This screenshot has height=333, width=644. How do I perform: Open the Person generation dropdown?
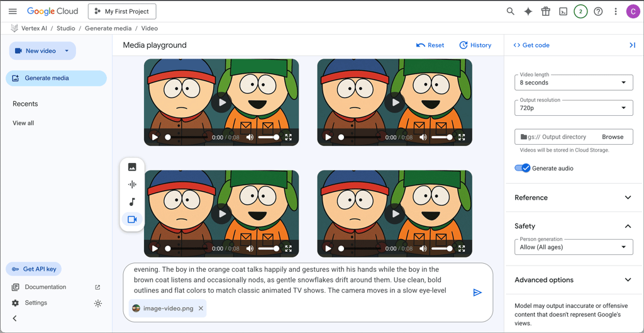tap(574, 247)
